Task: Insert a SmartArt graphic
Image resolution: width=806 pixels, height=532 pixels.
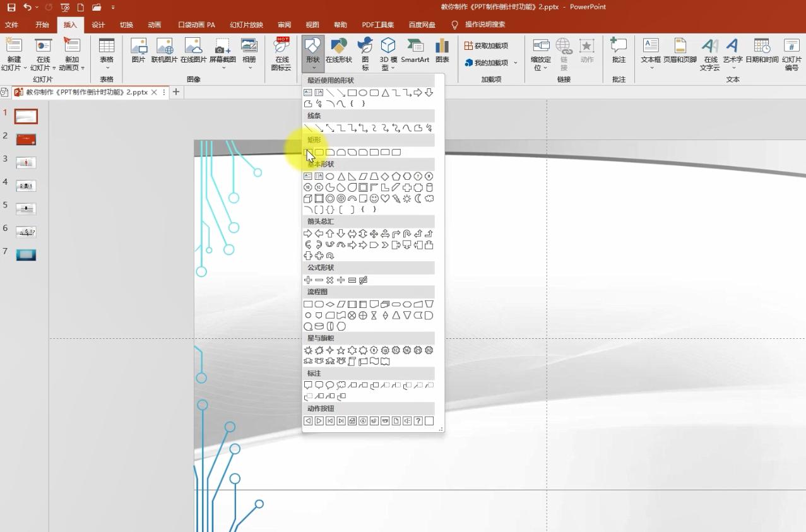Action: (415, 50)
